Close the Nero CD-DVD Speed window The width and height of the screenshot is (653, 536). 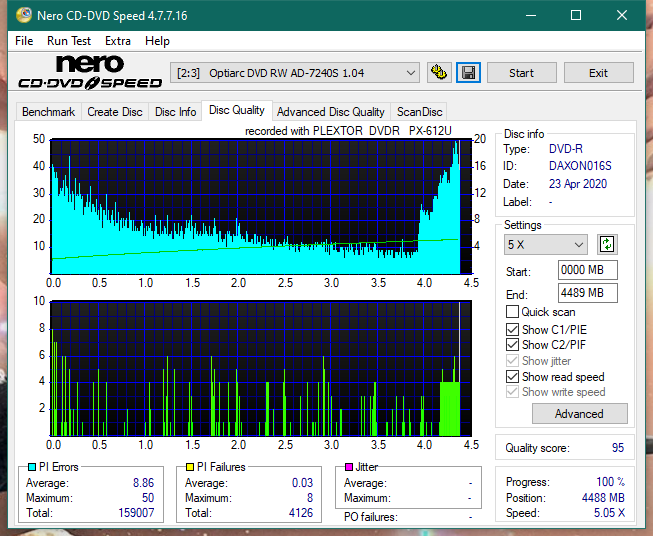(x=622, y=15)
